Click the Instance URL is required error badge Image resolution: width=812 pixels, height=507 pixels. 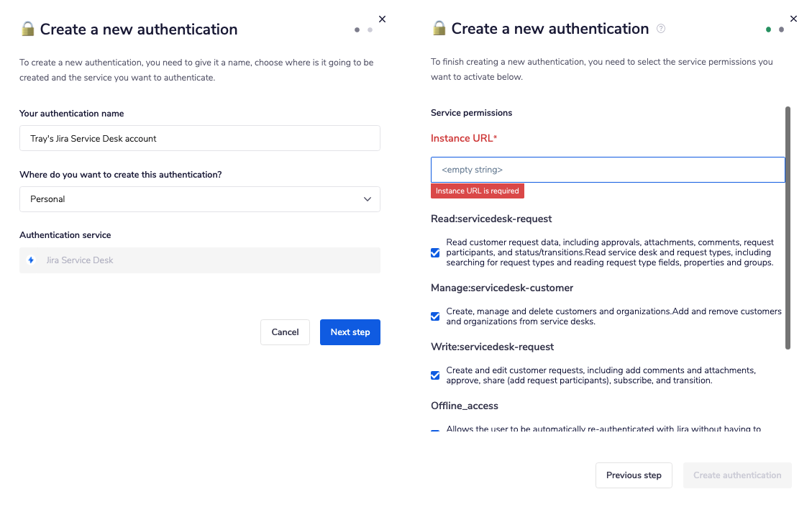click(478, 191)
